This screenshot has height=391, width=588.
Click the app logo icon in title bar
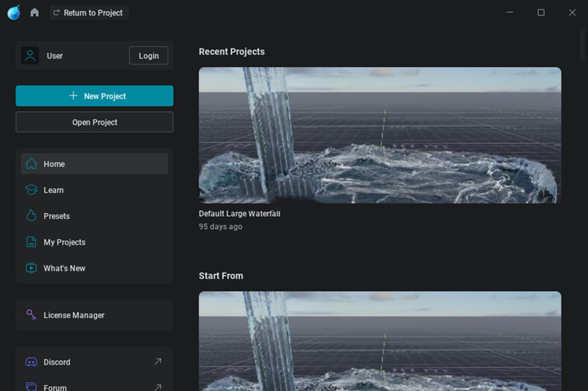tap(14, 12)
